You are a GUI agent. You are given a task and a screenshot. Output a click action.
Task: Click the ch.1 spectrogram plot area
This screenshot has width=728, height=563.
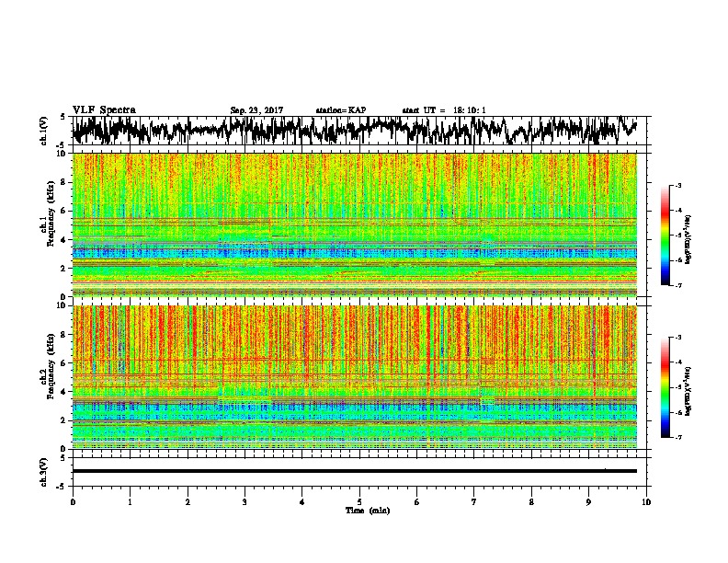pyautogui.click(x=354, y=224)
